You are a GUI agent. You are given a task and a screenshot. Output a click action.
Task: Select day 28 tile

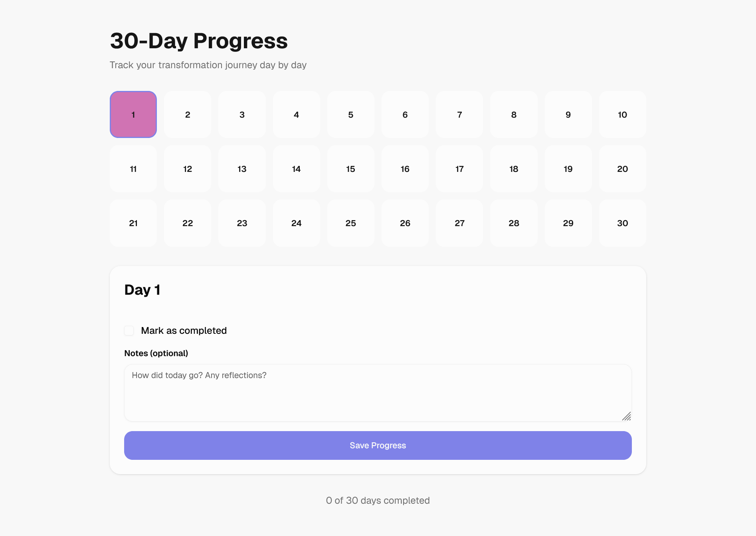[x=514, y=223]
